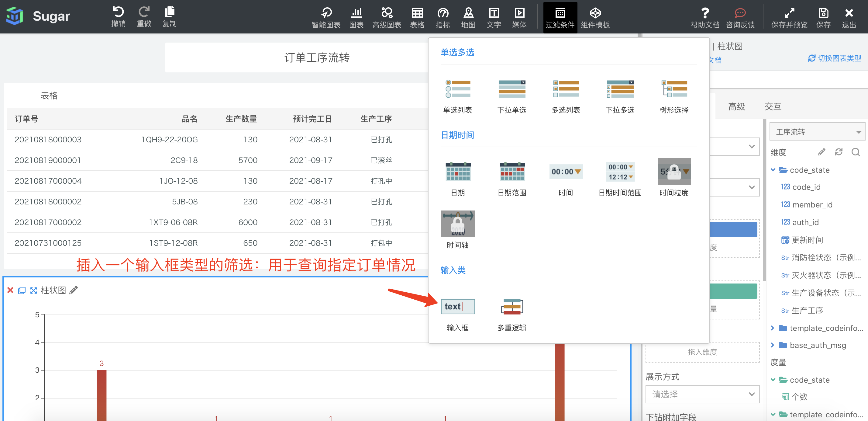This screenshot has width=868, height=421.
Task: Delete the 柱状图 chart with red X
Action: [10, 290]
